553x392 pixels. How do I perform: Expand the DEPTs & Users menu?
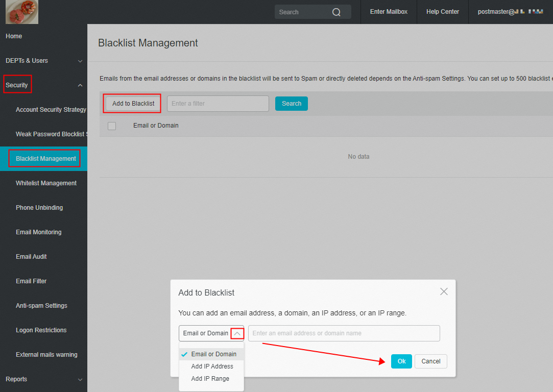[44, 61]
